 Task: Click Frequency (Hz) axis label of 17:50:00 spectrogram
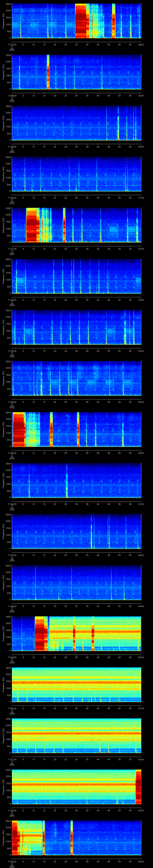(x=3, y=685)
